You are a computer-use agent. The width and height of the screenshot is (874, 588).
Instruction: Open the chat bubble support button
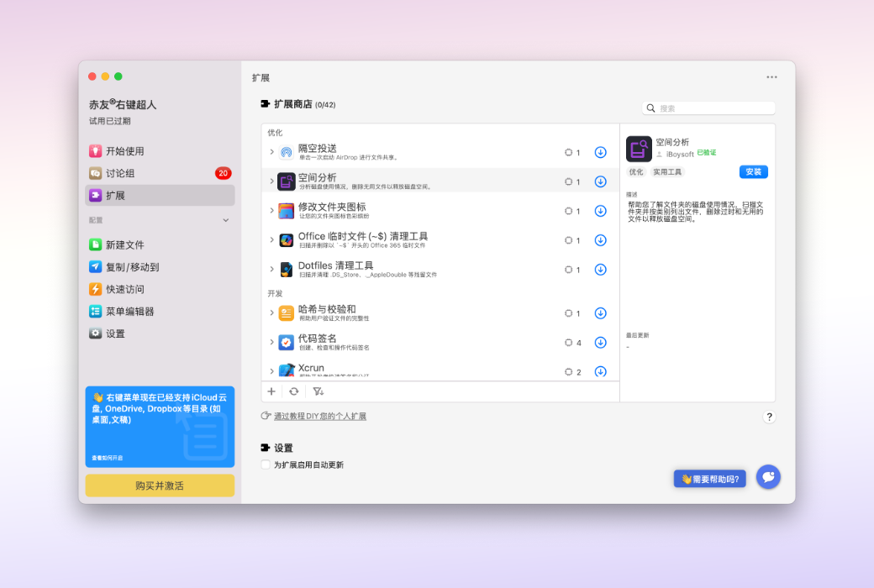[768, 477]
